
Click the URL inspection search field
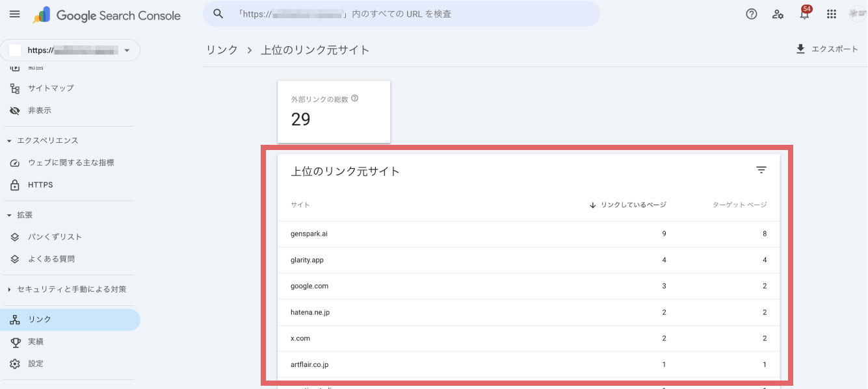(x=403, y=14)
